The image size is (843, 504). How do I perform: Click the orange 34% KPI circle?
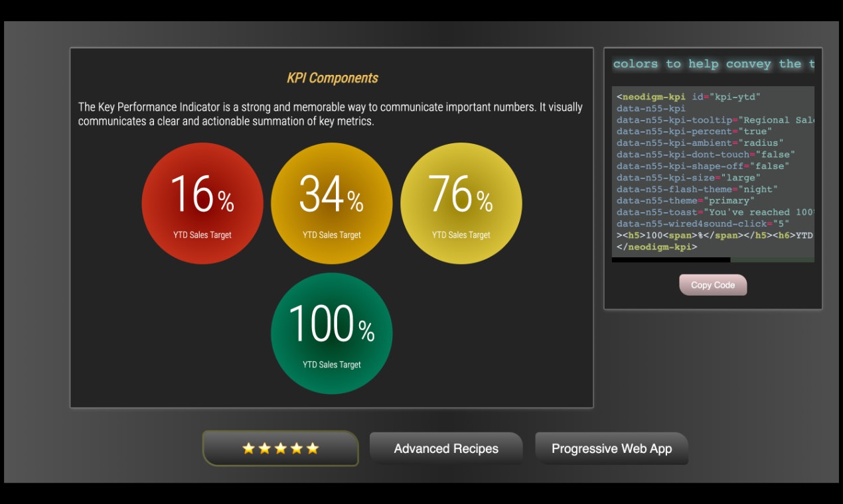coord(332,204)
